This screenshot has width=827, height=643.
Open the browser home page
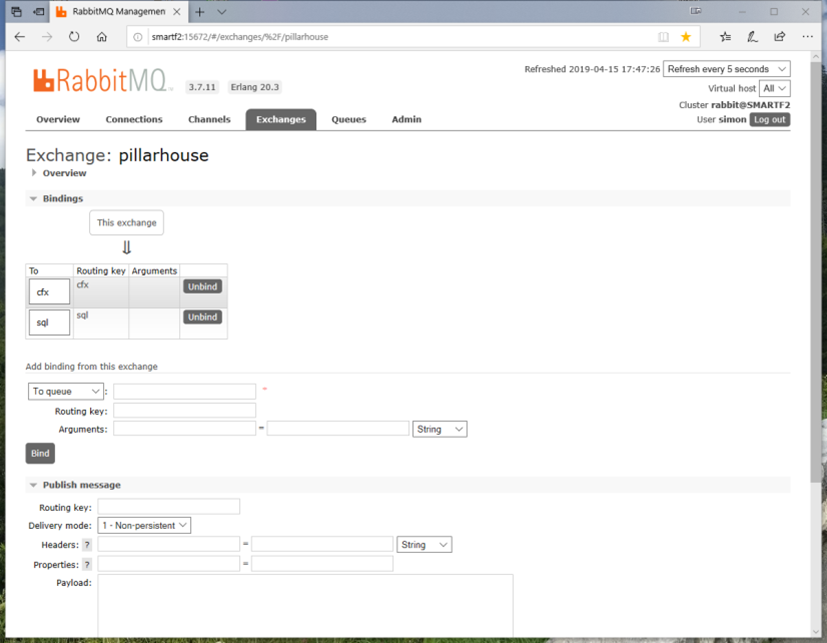pos(102,37)
